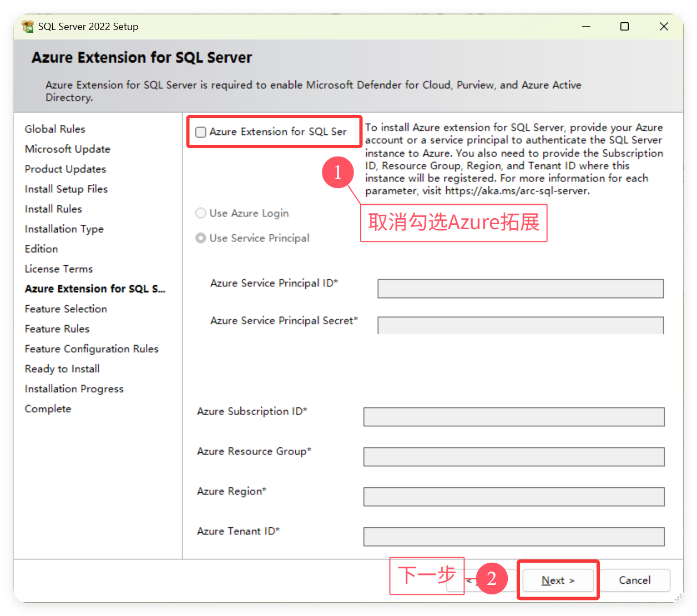Viewport: 697px width, 616px height.
Task: Click the Cancel button
Action: pyautogui.click(x=634, y=580)
